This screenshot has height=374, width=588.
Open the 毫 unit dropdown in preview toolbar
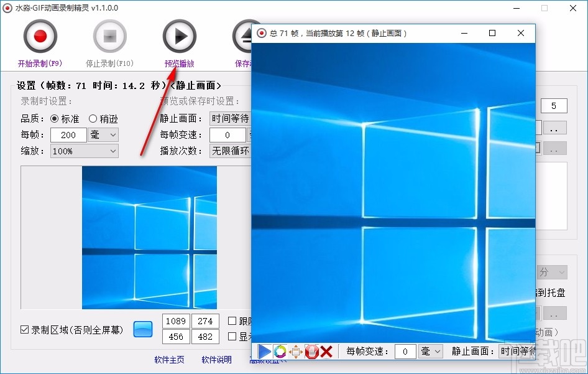pyautogui.click(x=431, y=352)
